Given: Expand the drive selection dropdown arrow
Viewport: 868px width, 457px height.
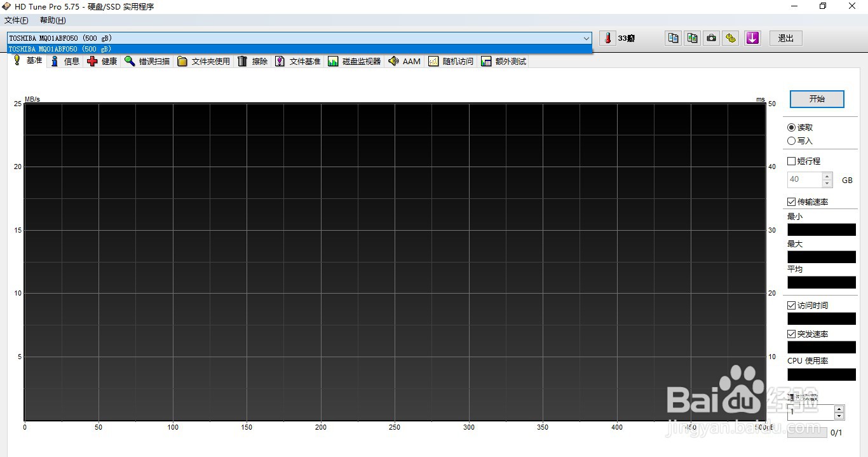Looking at the screenshot, I should pyautogui.click(x=587, y=38).
